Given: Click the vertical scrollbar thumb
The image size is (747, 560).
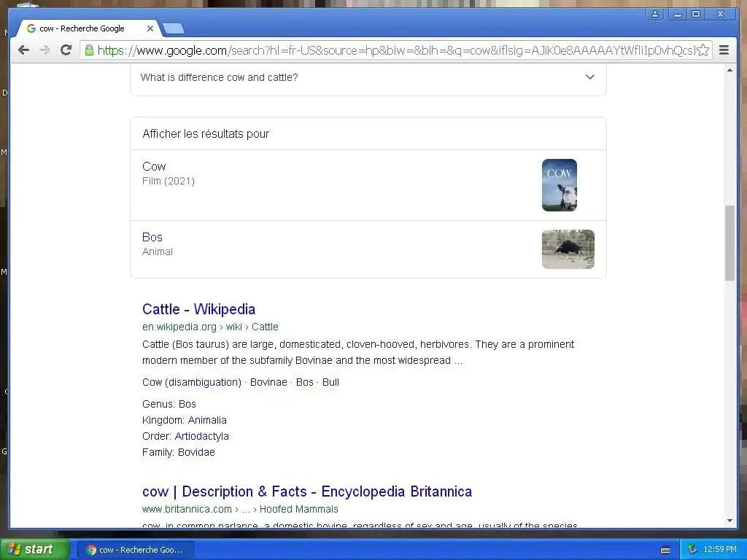Looking at the screenshot, I should [729, 243].
